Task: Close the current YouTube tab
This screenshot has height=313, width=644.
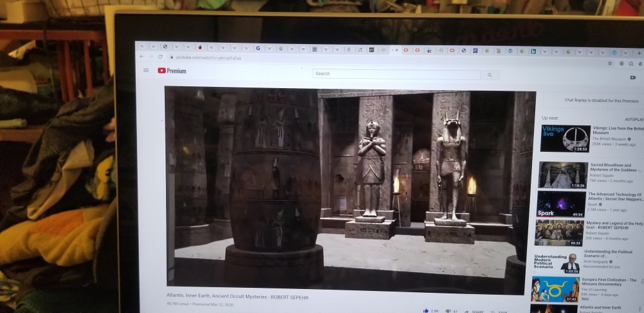Action: [397, 49]
